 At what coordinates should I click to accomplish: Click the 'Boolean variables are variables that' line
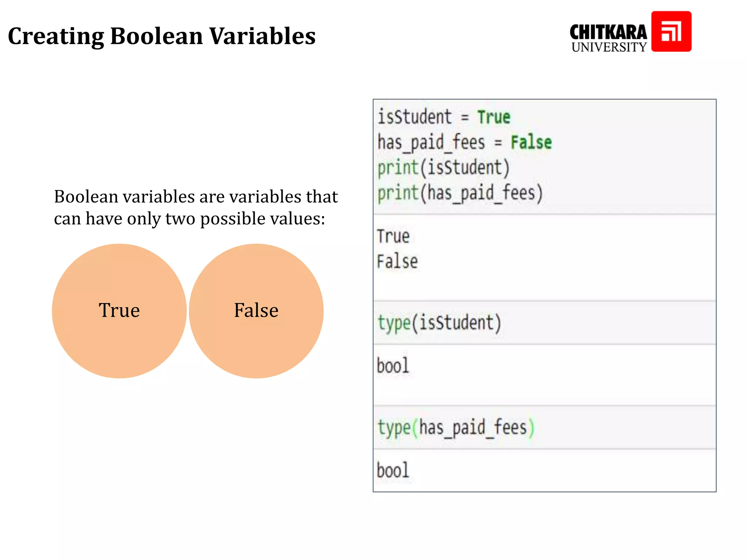pos(196,197)
